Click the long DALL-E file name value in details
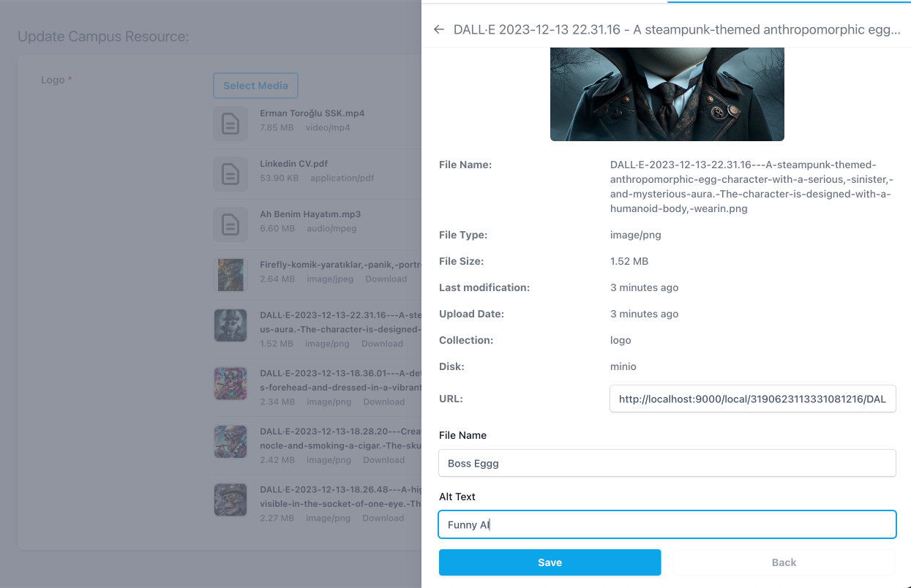This screenshot has width=911, height=588. tap(752, 186)
